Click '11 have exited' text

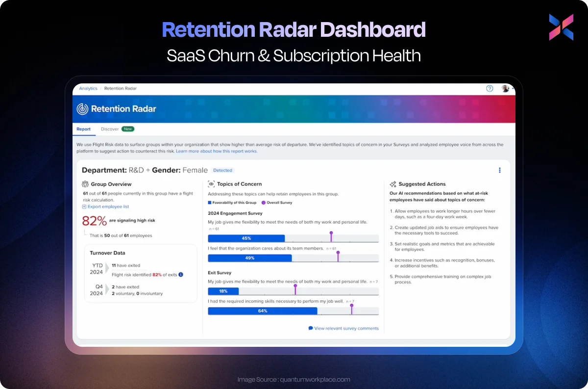(126, 265)
